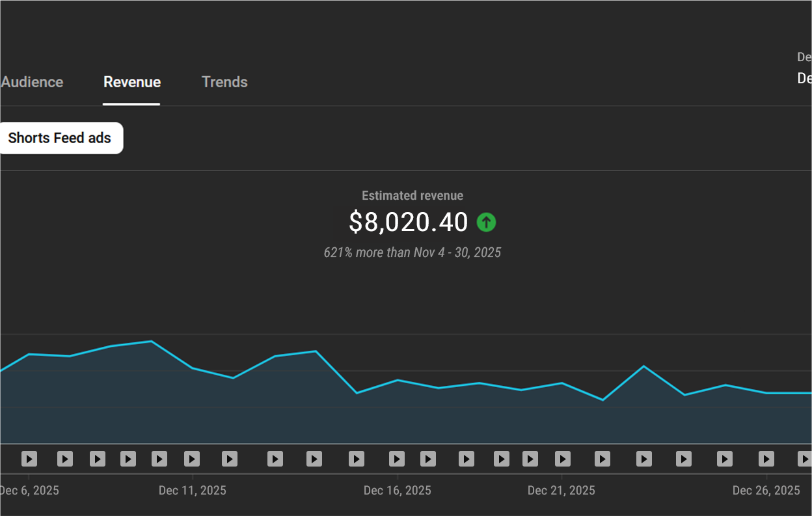The image size is (812, 516).
Task: Play the video marker above Dec 16, 2025
Action: point(397,459)
